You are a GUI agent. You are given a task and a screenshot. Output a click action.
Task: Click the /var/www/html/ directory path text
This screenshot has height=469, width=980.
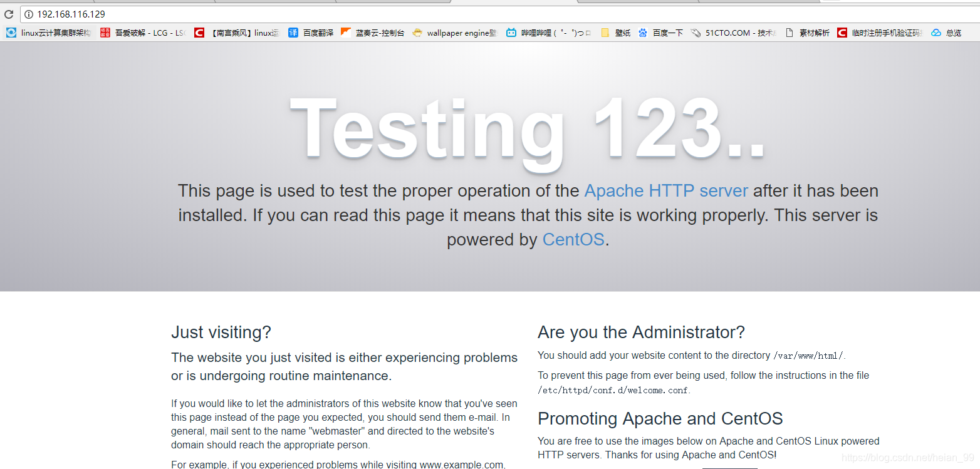coord(808,356)
